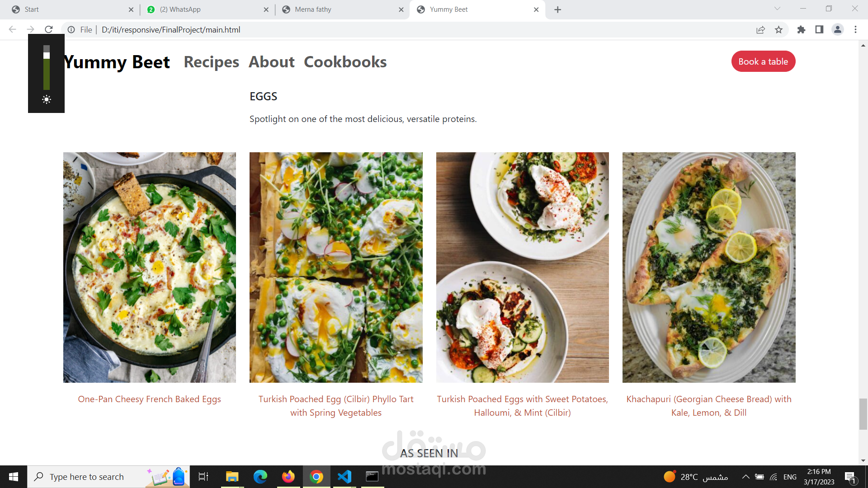Click the share page icon in the address bar
Image resolution: width=868 pixels, height=488 pixels.
760,30
